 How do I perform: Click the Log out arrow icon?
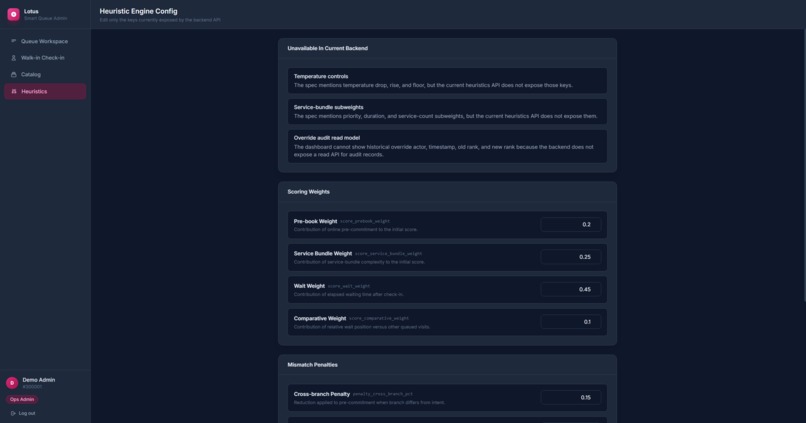[x=13, y=413]
